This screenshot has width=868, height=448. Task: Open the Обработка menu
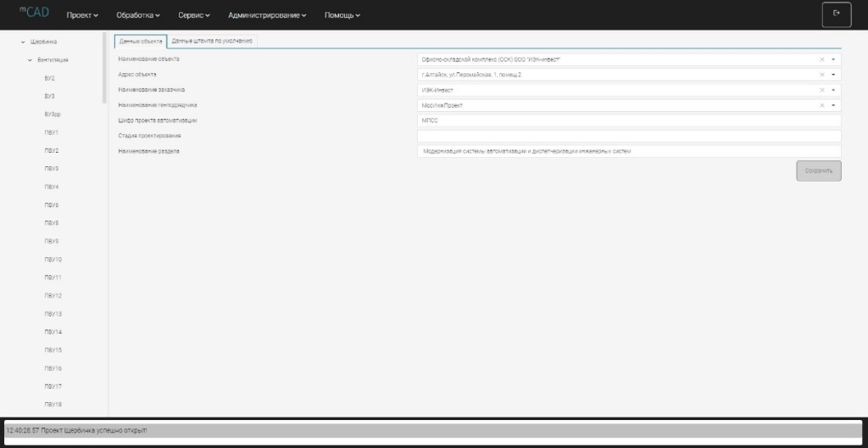tap(138, 15)
